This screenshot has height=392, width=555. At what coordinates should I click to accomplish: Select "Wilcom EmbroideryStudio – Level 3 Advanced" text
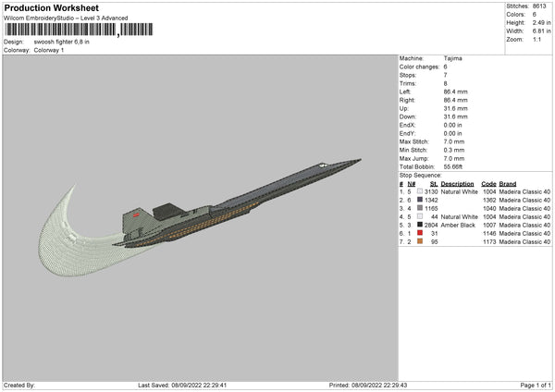[x=66, y=18]
